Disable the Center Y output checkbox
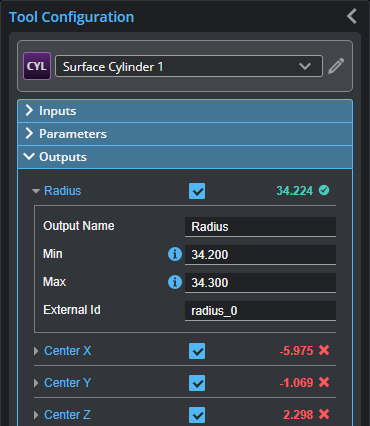The image size is (370, 426). click(197, 383)
